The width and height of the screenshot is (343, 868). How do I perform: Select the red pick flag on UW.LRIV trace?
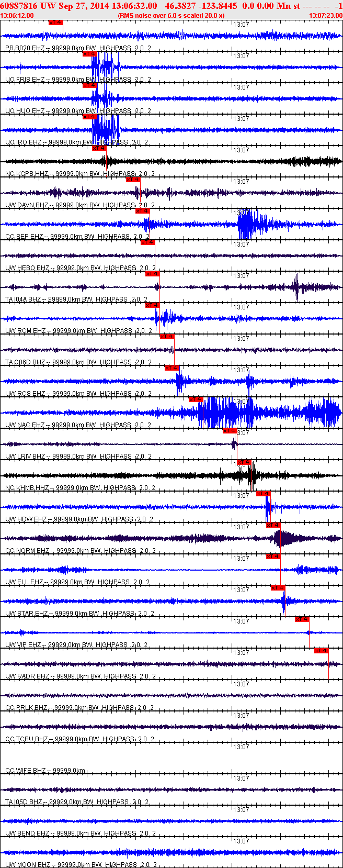pos(230,431)
